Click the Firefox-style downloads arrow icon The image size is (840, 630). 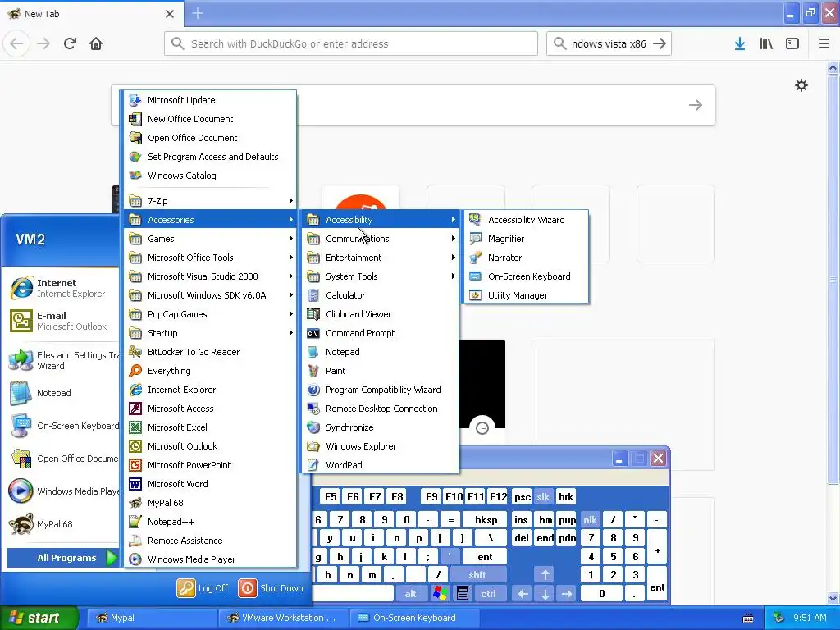[739, 44]
